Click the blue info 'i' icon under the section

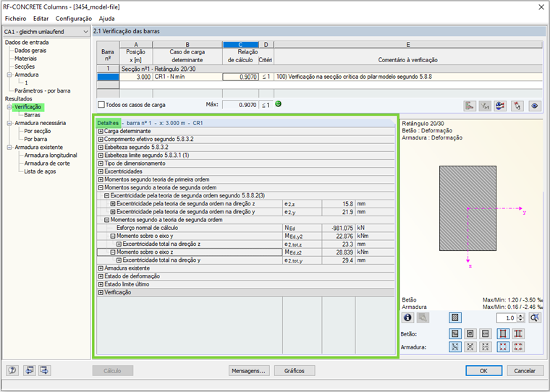tap(407, 318)
